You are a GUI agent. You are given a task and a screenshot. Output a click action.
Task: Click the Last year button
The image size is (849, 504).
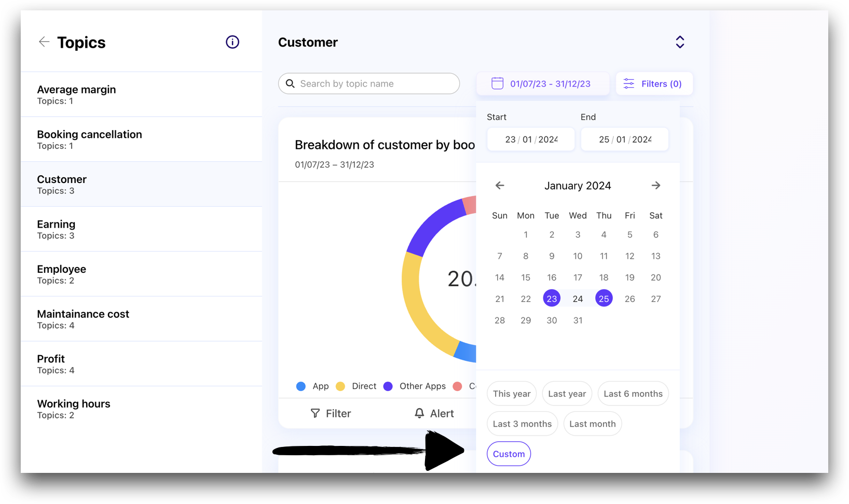tap(567, 394)
